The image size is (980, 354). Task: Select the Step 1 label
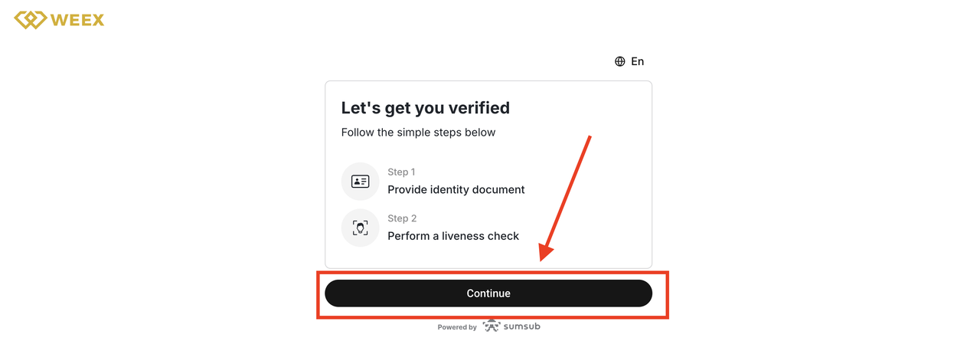[401, 172]
